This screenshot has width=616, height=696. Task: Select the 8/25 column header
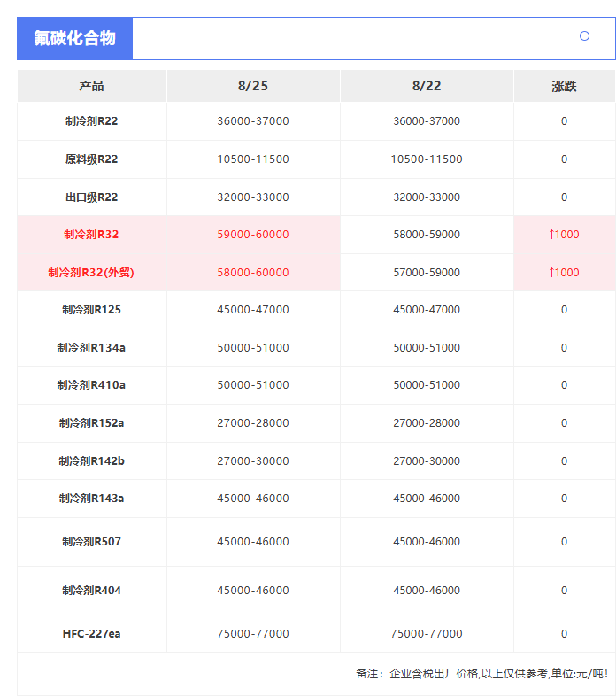point(253,86)
